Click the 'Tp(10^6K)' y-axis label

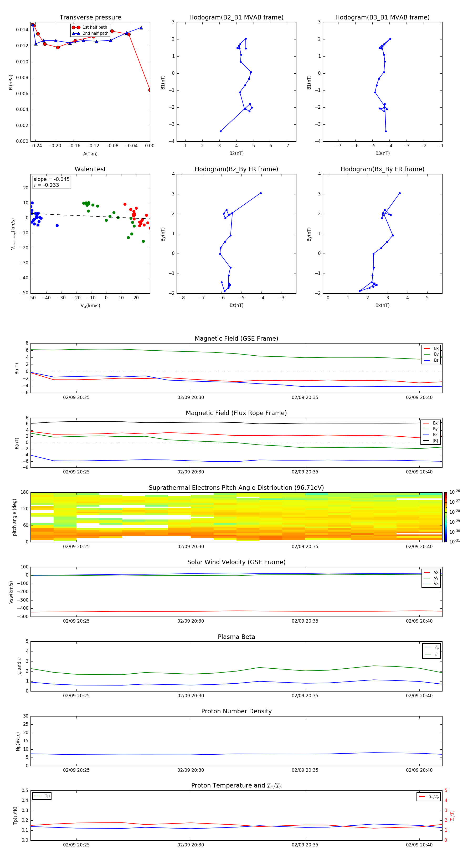[15, 815]
